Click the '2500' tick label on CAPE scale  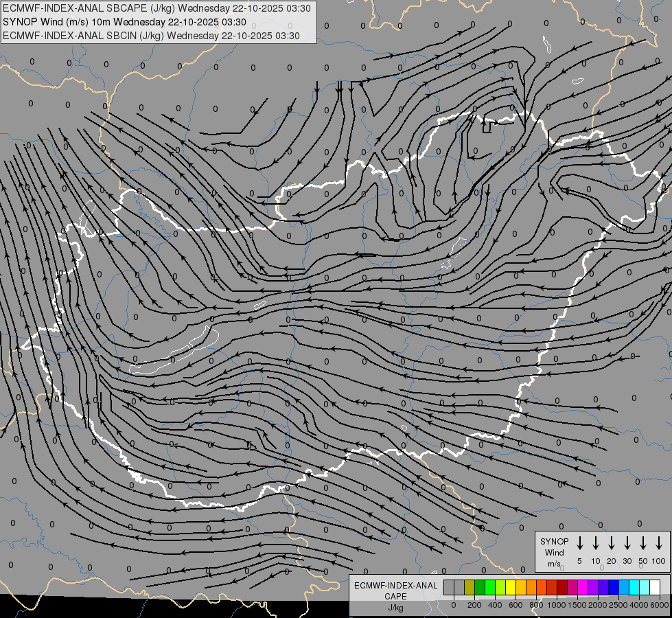point(618,605)
